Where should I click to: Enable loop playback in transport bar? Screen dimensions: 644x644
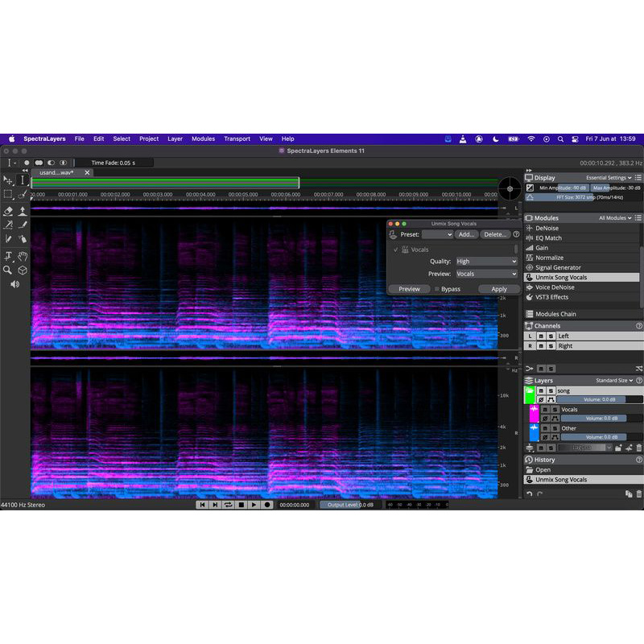tap(228, 505)
